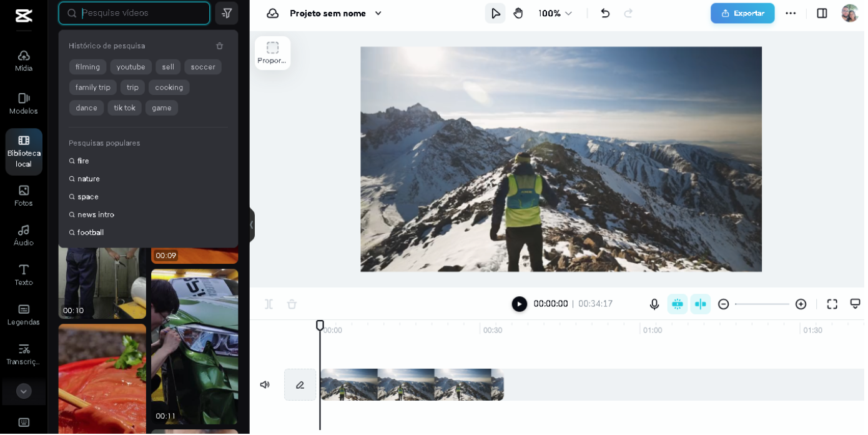
Task: Toggle the side panel layout
Action: point(824,13)
